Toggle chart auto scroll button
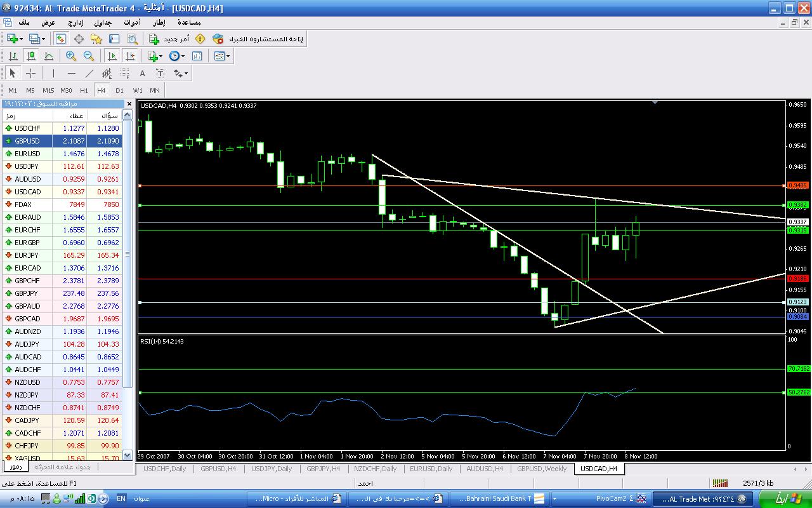Image resolution: width=812 pixels, height=508 pixels. click(x=112, y=56)
